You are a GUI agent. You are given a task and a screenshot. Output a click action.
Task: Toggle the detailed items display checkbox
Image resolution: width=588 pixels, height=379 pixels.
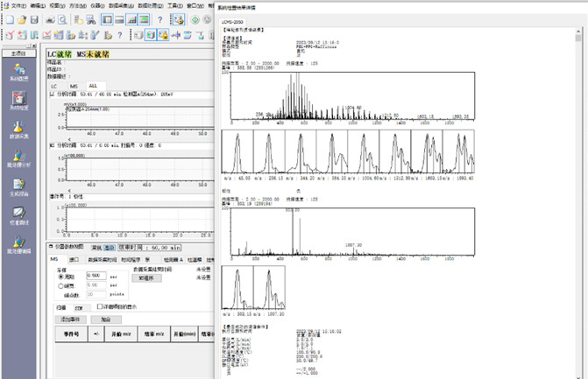(x=100, y=306)
